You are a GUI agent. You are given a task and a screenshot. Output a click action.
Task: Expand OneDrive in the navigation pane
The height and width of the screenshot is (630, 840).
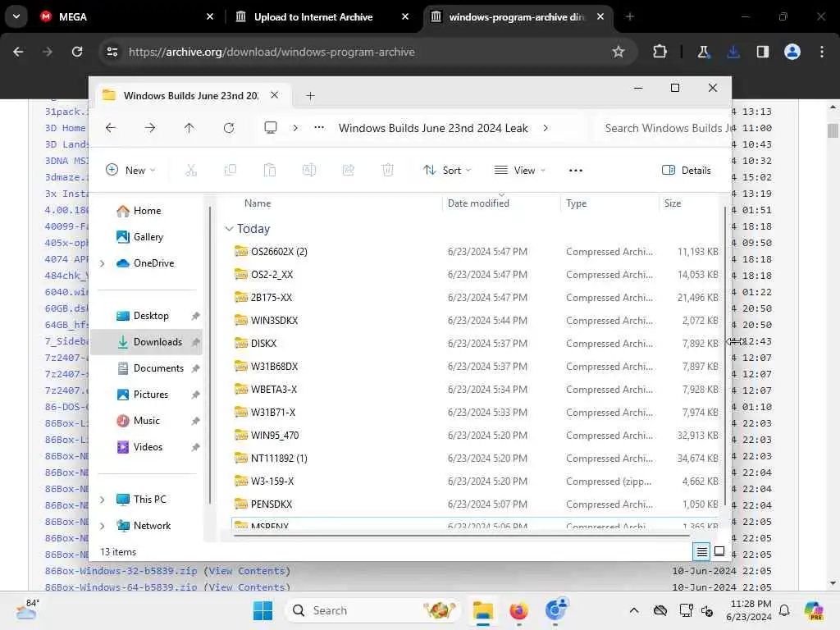(x=102, y=263)
